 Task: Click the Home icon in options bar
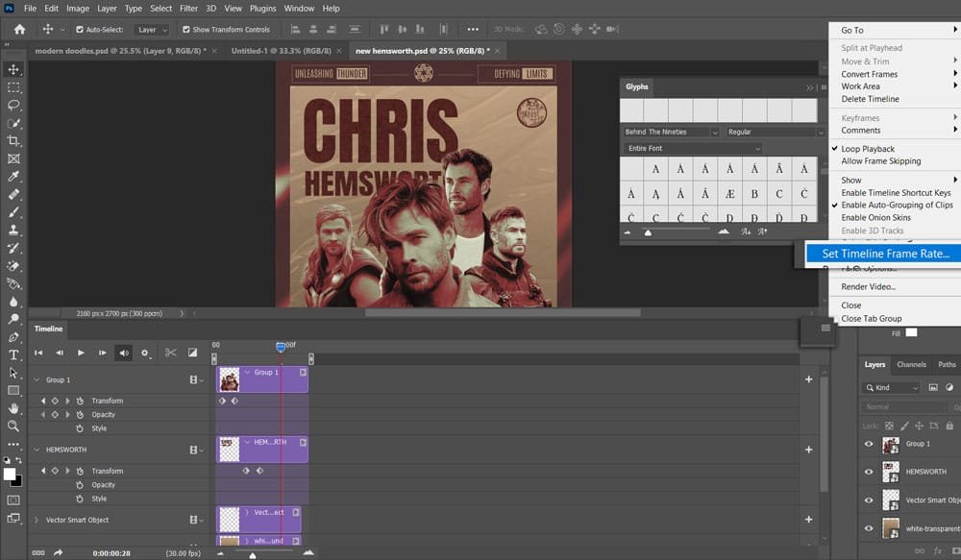[x=19, y=30]
